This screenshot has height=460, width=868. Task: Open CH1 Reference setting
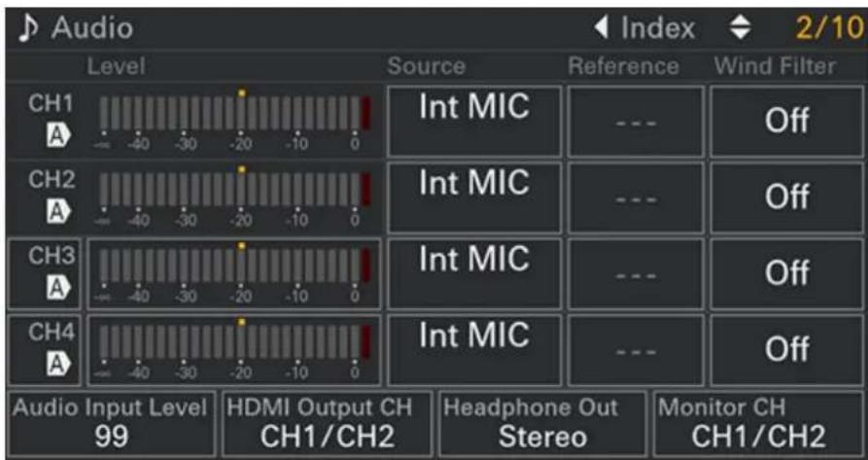636,121
